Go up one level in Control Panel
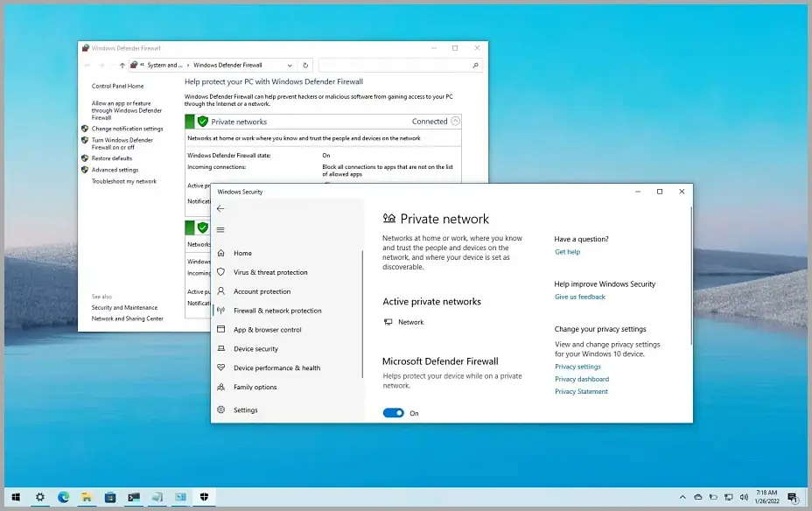The image size is (812, 511). pyautogui.click(x=122, y=66)
